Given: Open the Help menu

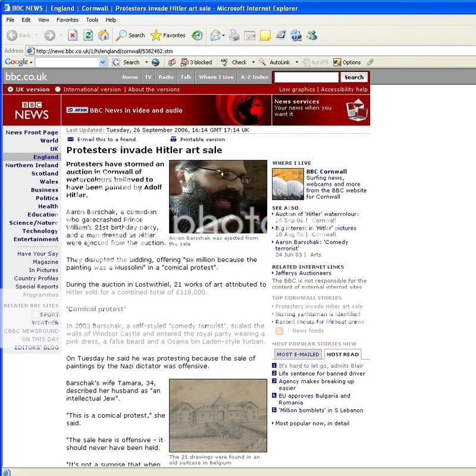Looking at the screenshot, I should (x=111, y=20).
